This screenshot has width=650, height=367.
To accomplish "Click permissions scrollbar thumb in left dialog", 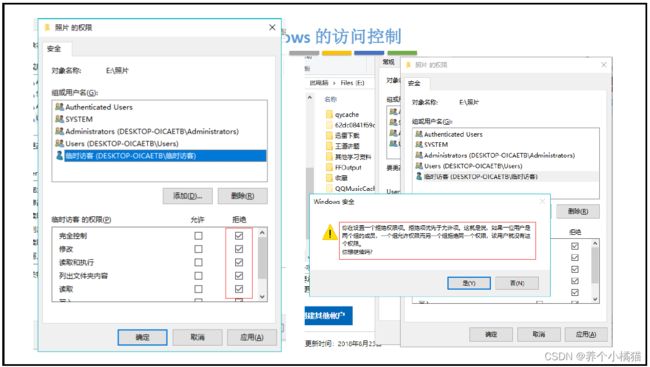I will (262, 258).
